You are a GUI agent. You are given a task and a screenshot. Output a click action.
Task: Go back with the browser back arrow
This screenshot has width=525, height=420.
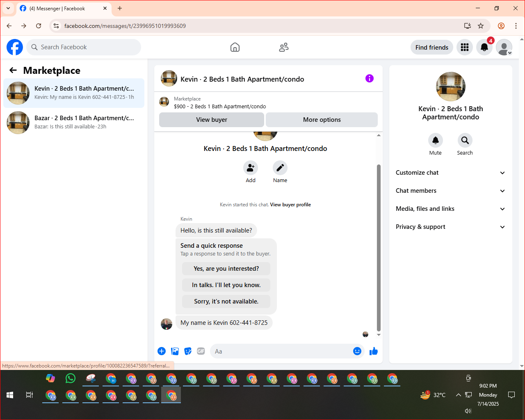9,26
